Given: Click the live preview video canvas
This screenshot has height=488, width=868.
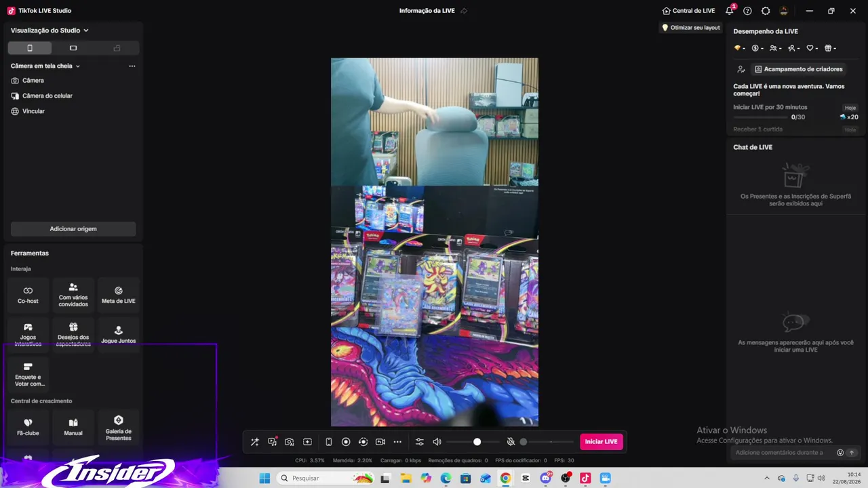Looking at the screenshot, I should [435, 242].
